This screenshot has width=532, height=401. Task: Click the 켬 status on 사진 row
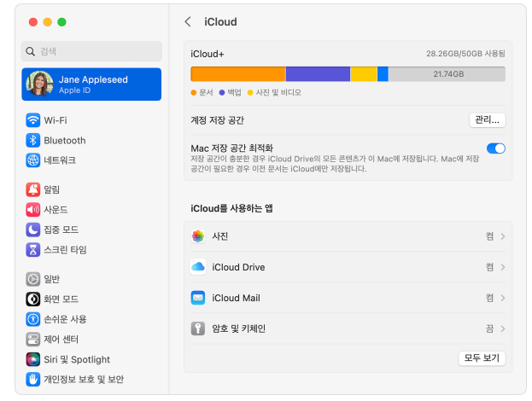(489, 236)
